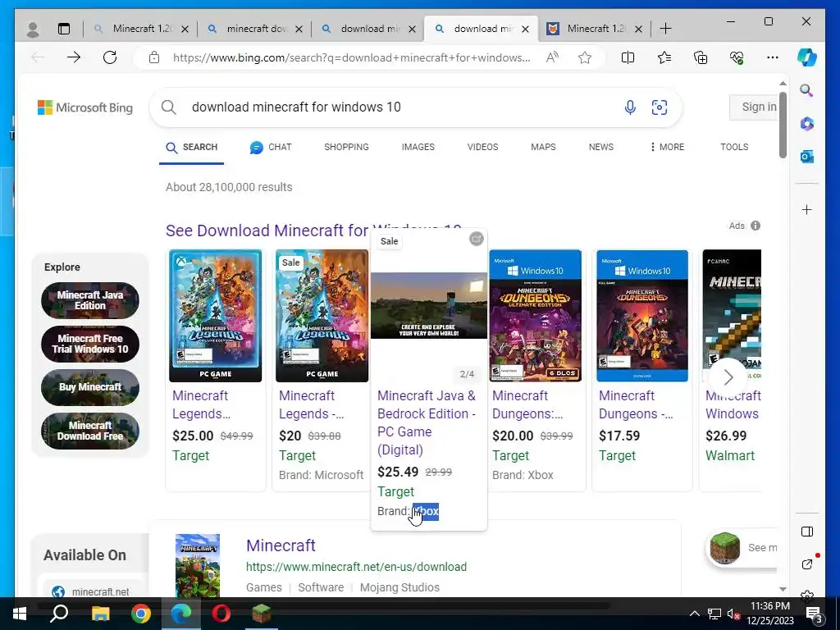Go forward with the arrow button
The image size is (840, 630).
point(74,57)
